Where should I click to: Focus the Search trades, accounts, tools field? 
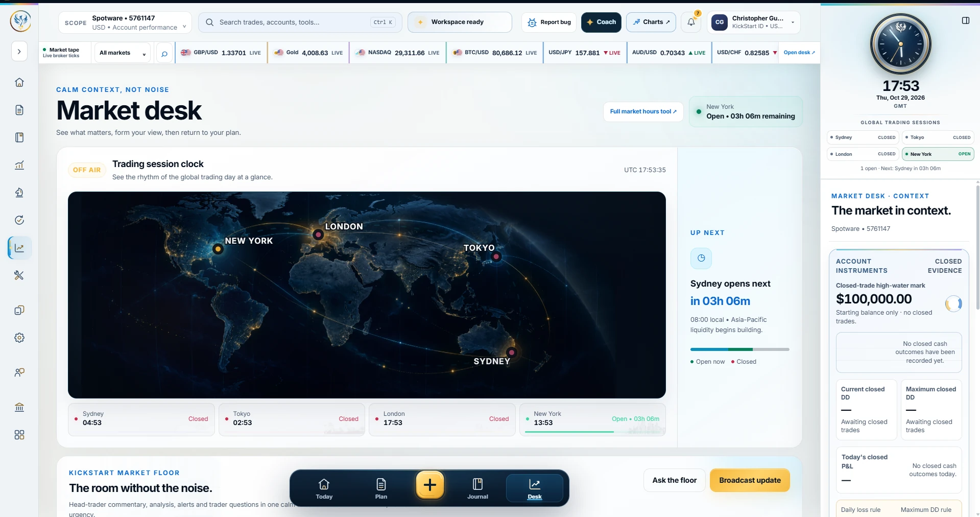(x=300, y=22)
